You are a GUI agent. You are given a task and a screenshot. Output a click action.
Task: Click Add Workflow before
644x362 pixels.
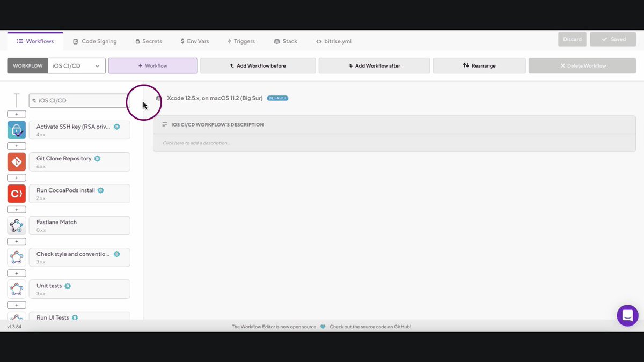(258, 66)
